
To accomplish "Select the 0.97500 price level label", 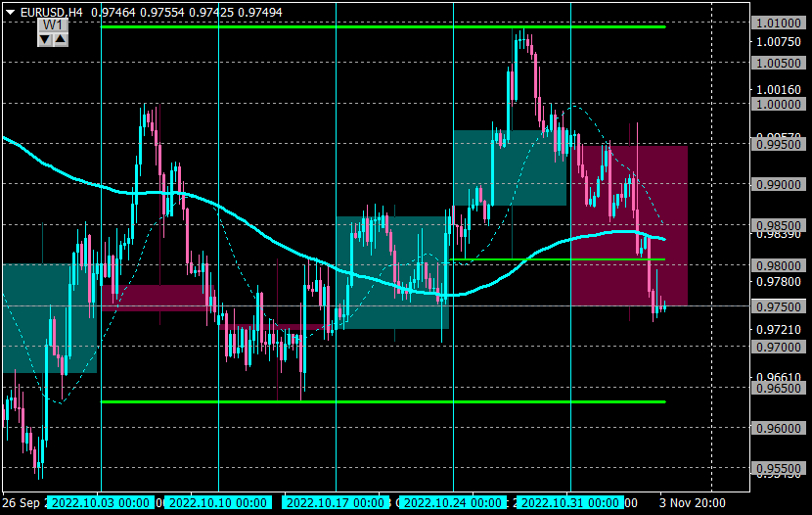I will (779, 306).
